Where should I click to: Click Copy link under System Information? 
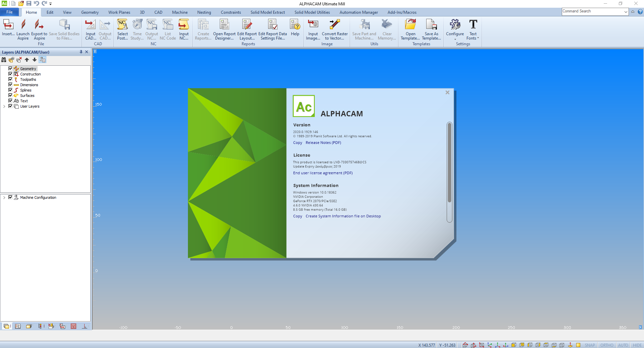pyautogui.click(x=297, y=216)
